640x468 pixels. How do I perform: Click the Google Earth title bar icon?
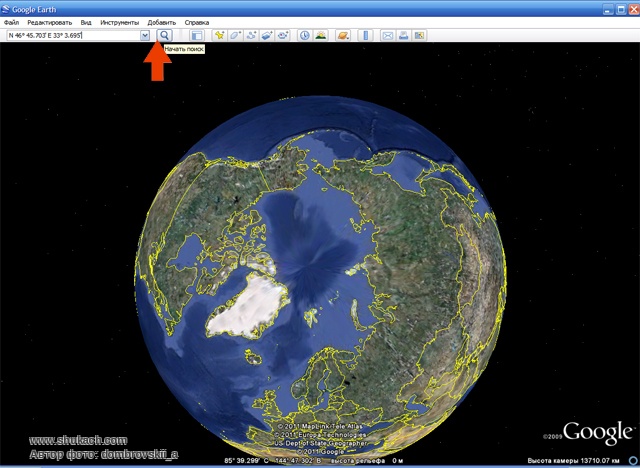point(6,9)
